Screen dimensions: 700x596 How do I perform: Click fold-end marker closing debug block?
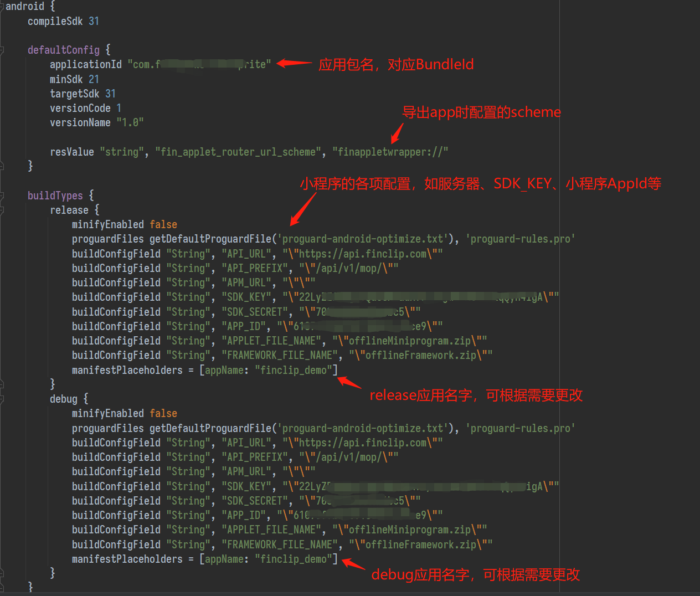point(2,573)
